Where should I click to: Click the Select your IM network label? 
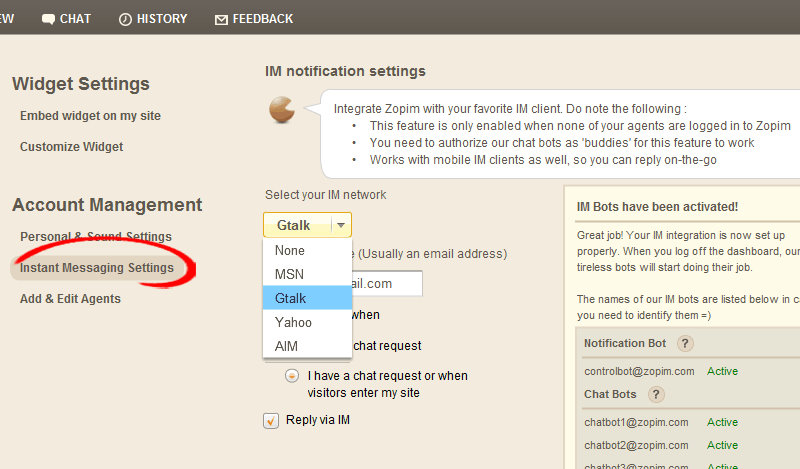(326, 195)
